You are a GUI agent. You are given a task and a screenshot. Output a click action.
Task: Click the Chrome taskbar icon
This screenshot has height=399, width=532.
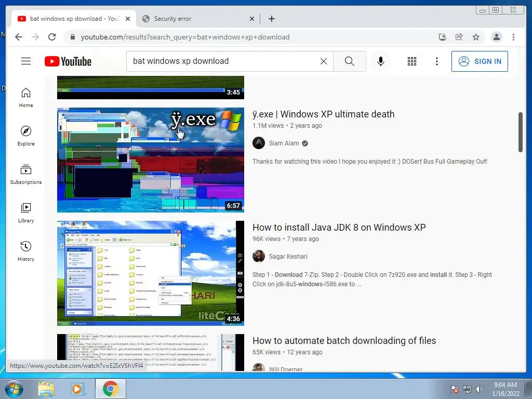click(x=111, y=389)
